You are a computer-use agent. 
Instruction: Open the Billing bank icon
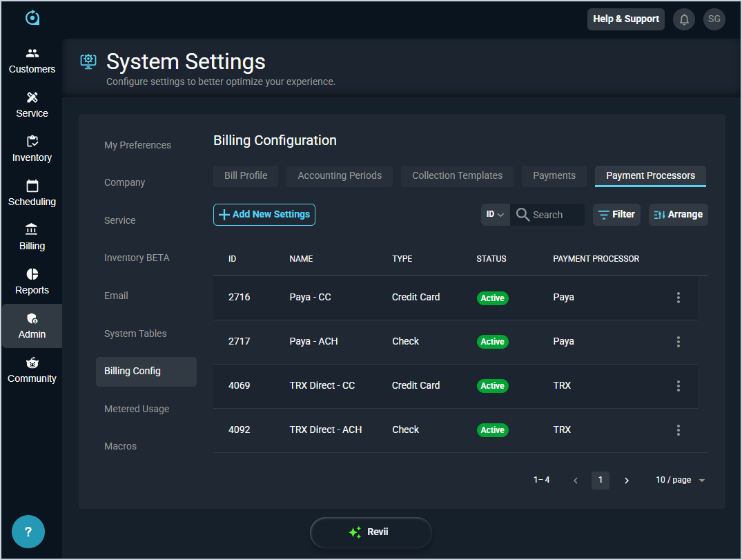[x=32, y=230]
